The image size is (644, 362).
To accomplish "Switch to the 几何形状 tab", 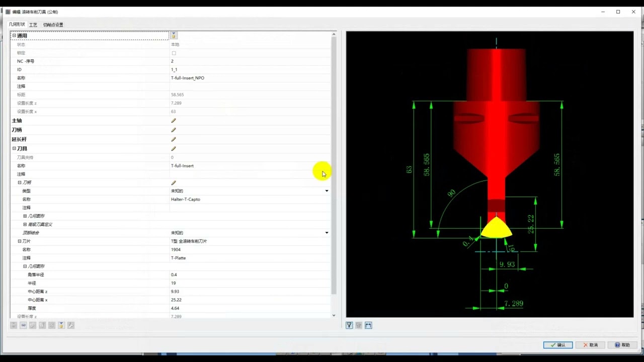I will pos(17,24).
